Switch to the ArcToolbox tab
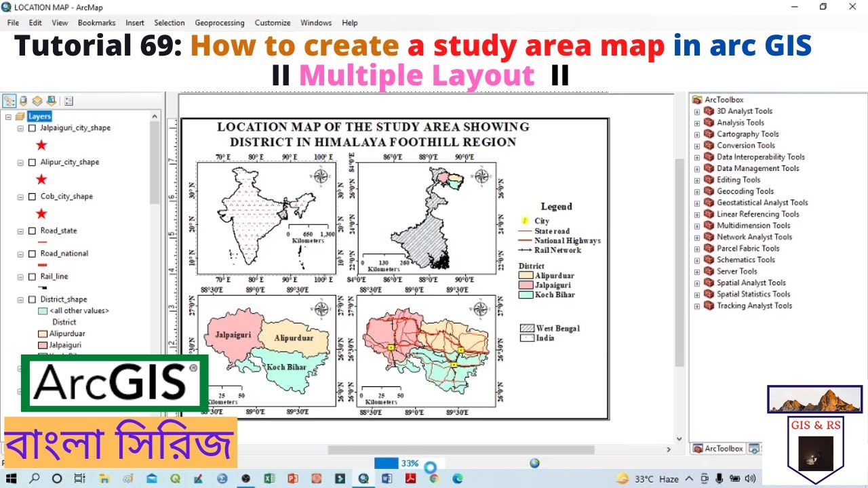Screen dimensions: 868x488 coord(718,449)
